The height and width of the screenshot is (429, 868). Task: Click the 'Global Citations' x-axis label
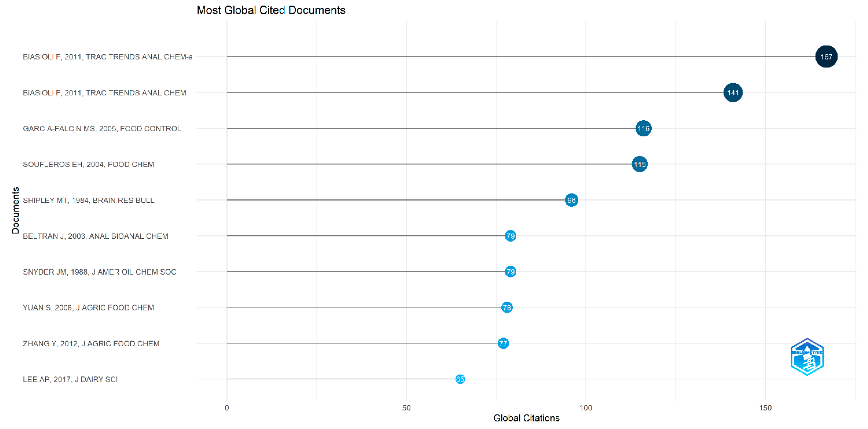pos(526,418)
